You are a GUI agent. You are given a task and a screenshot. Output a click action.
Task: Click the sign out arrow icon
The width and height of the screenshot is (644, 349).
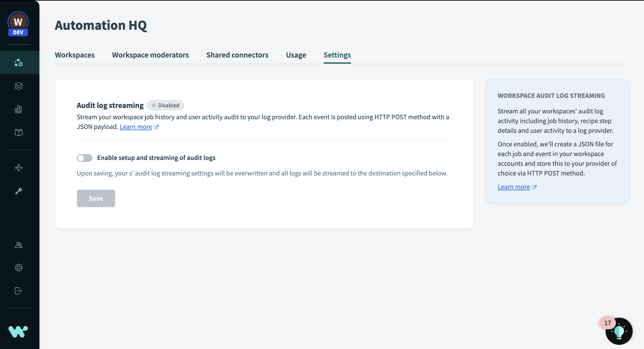click(19, 291)
